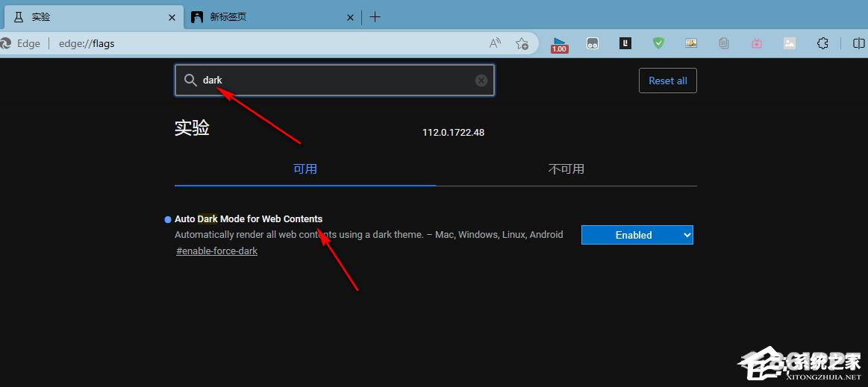This screenshot has height=387, width=868.
Task: Open the extension showing 1.00 badge
Action: click(x=559, y=44)
